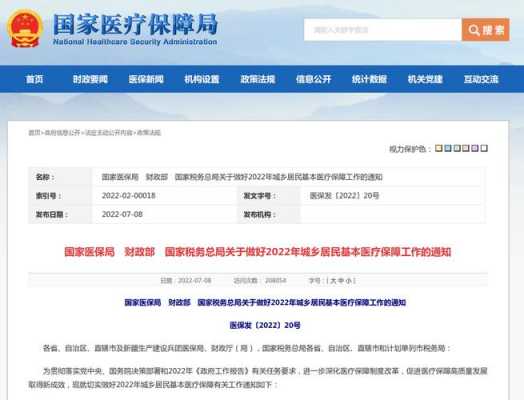This screenshot has width=524, height=400.
Task: Click the orange 搜索 search button
Action: click(486, 30)
